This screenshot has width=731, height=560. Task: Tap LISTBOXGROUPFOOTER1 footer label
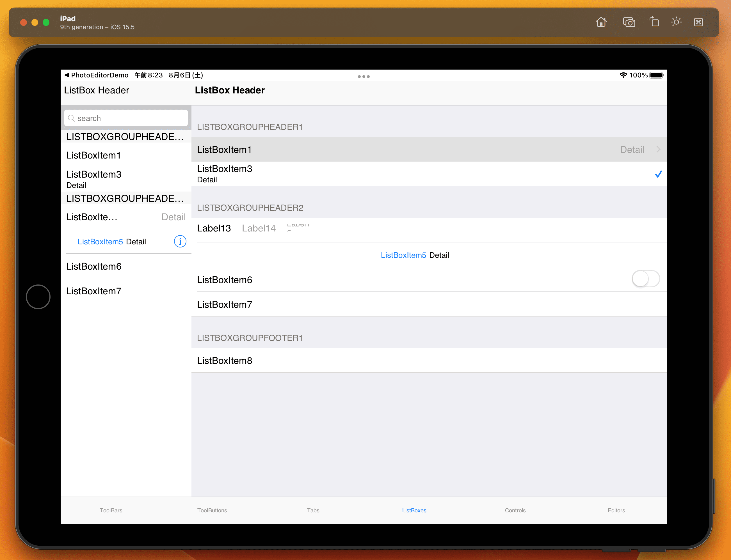point(250,338)
